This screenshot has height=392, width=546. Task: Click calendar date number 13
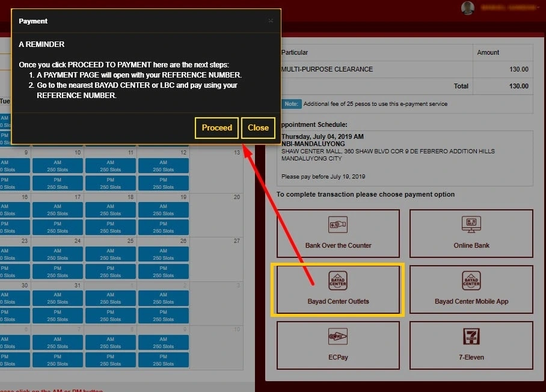point(237,153)
